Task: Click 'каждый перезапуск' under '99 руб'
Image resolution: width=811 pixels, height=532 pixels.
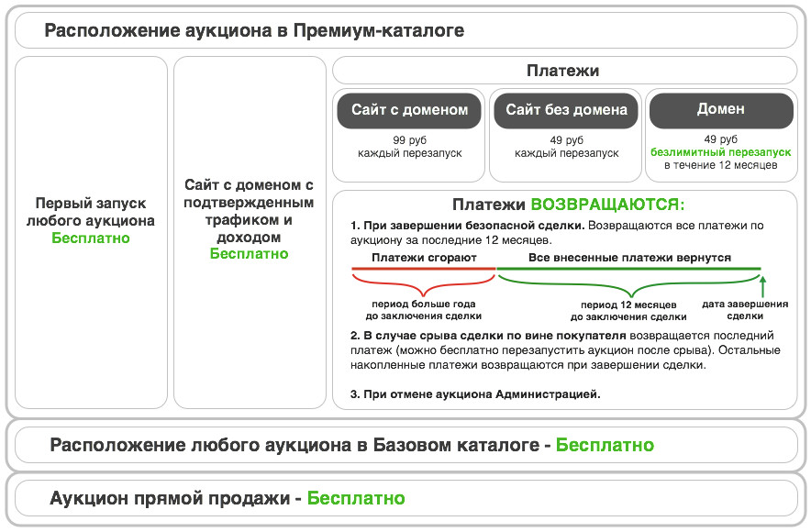Action: (409, 153)
